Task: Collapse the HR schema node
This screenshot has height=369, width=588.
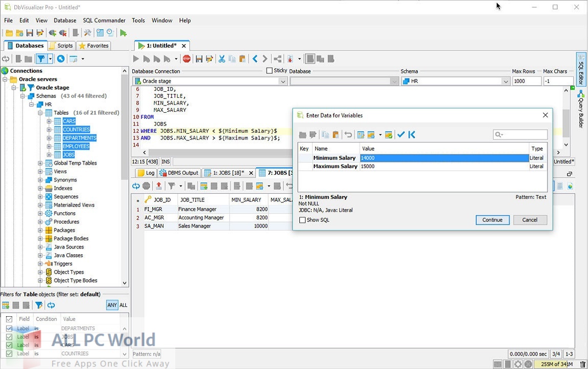Action: tap(31, 104)
